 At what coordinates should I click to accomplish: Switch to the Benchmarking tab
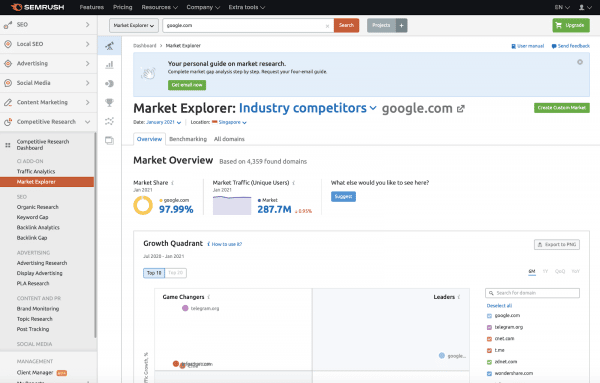click(x=188, y=139)
